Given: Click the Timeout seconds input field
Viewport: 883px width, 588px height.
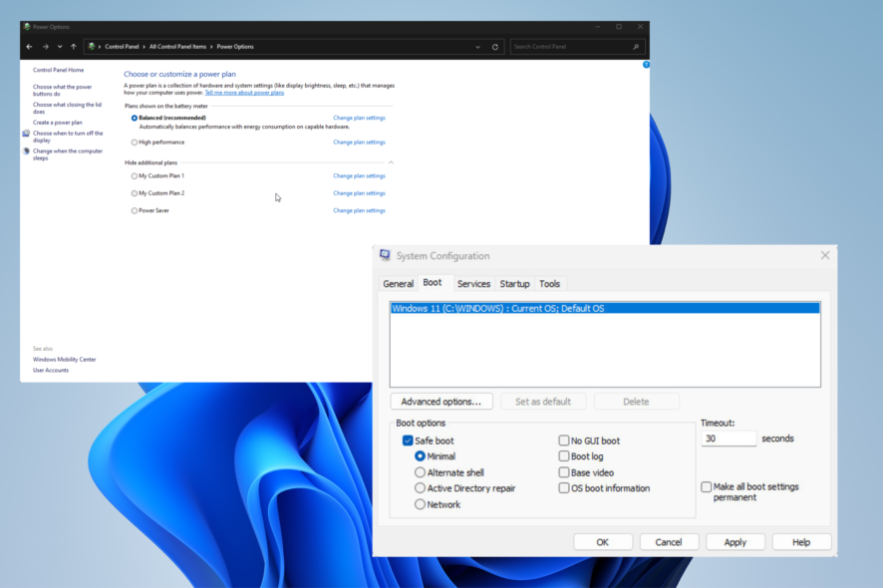Looking at the screenshot, I should click(729, 439).
